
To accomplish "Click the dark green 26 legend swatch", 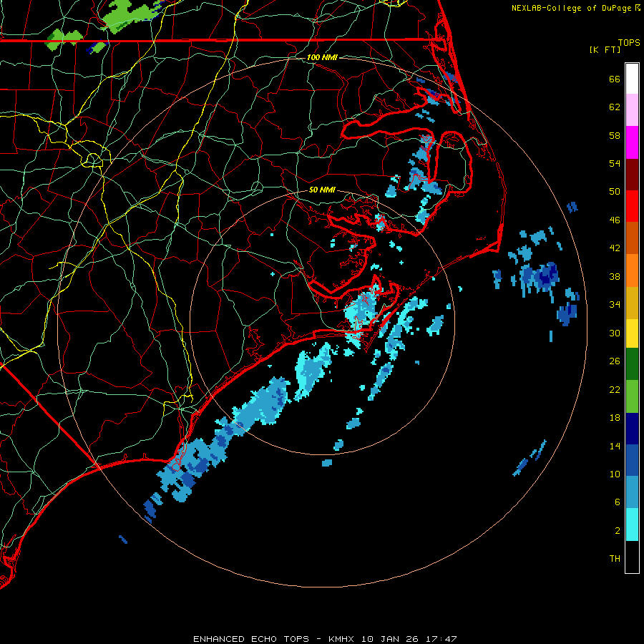I will click(632, 364).
